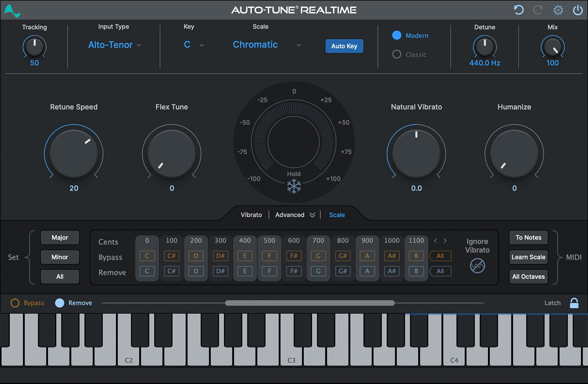The height and width of the screenshot is (384, 588).
Task: Click the keyboard range horizontal scrollbar
Action: 309,303
